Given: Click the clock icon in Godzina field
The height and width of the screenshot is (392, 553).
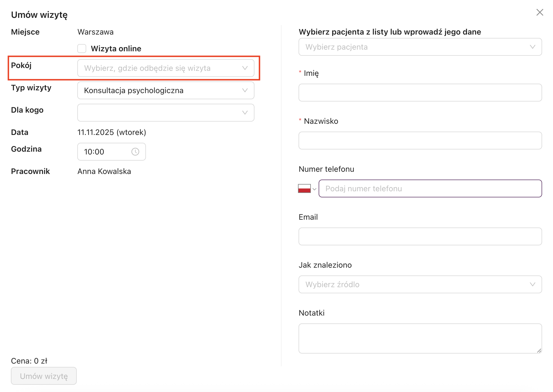Looking at the screenshot, I should (x=135, y=152).
